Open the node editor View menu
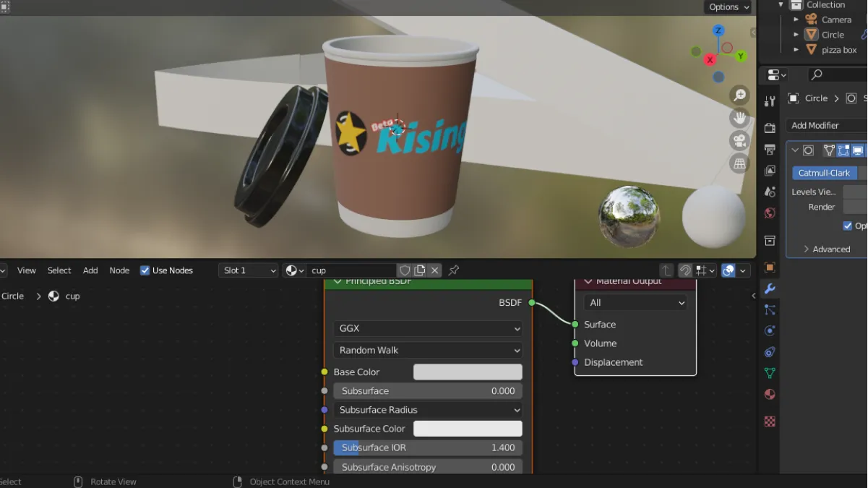 click(27, 270)
